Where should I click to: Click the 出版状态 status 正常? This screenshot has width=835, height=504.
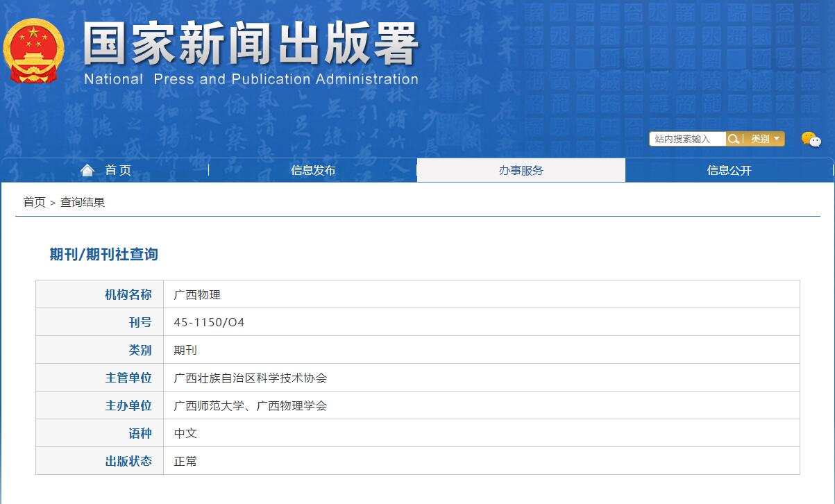click(x=185, y=460)
